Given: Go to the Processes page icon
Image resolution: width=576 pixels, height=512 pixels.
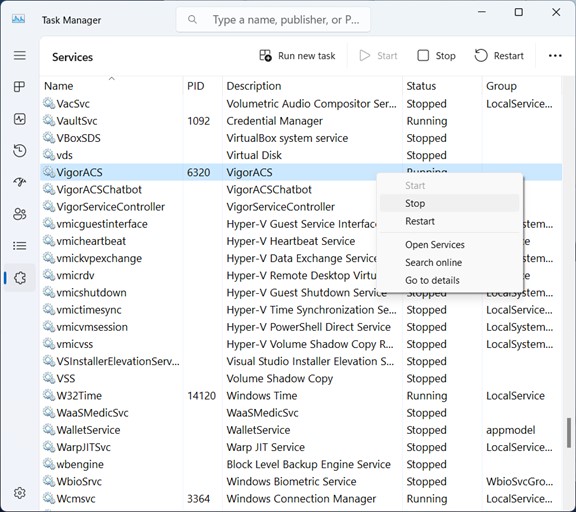Looking at the screenshot, I should coord(19,87).
